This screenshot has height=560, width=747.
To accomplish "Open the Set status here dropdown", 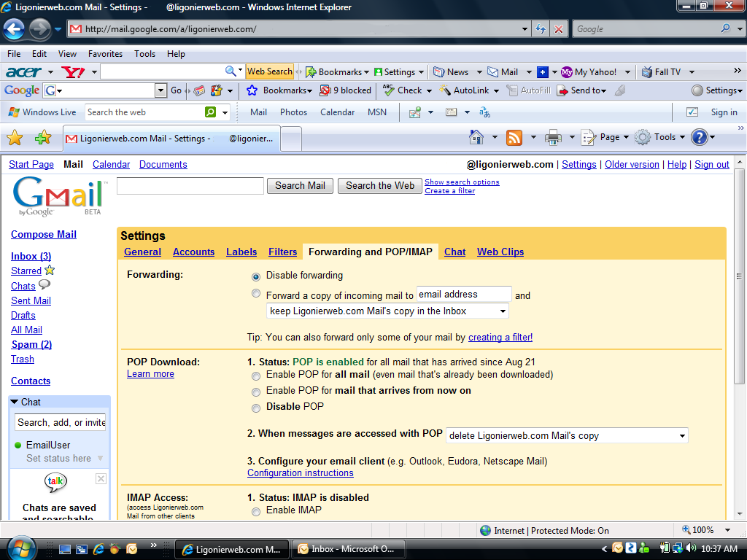I will (100, 458).
